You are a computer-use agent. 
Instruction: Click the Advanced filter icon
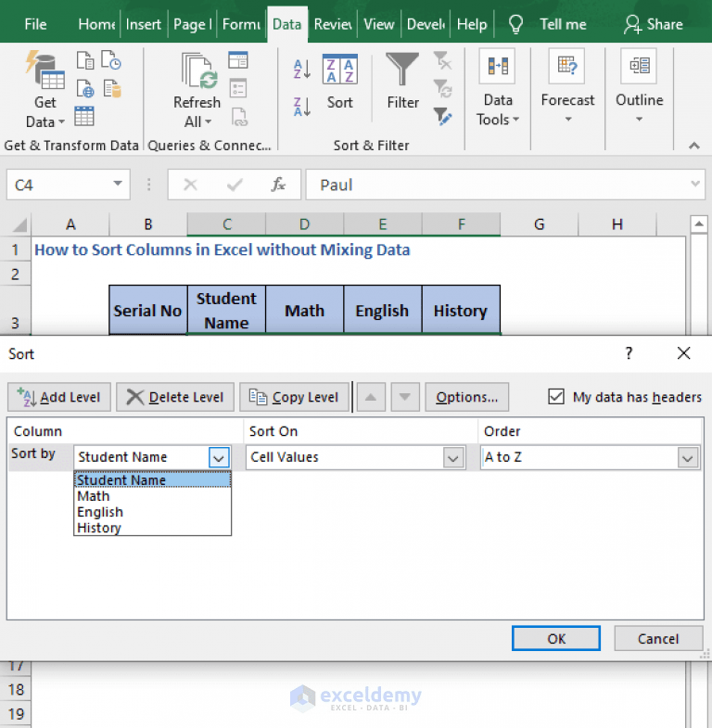(442, 116)
